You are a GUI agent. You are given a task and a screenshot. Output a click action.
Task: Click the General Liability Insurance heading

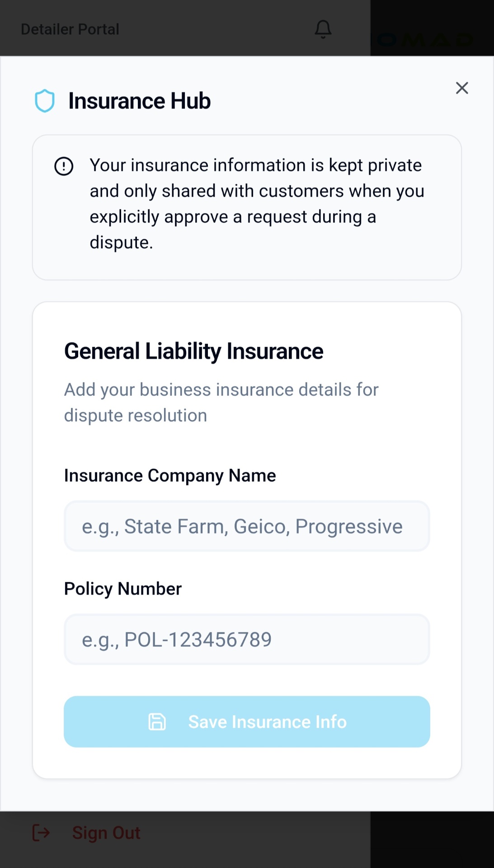tap(193, 351)
